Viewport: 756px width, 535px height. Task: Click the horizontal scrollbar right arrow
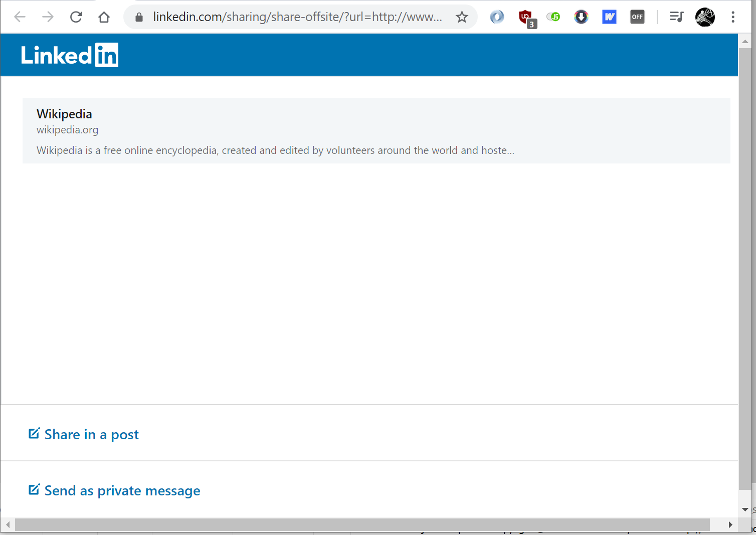(730, 524)
